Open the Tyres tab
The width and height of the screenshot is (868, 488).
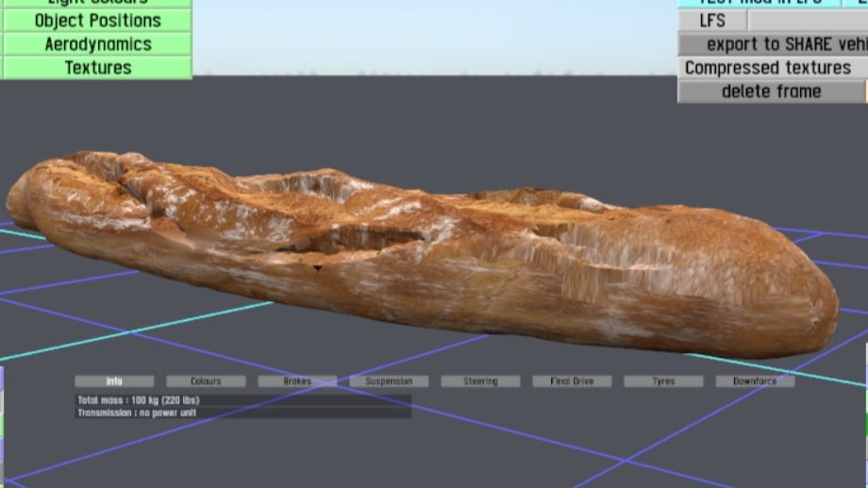click(x=663, y=381)
